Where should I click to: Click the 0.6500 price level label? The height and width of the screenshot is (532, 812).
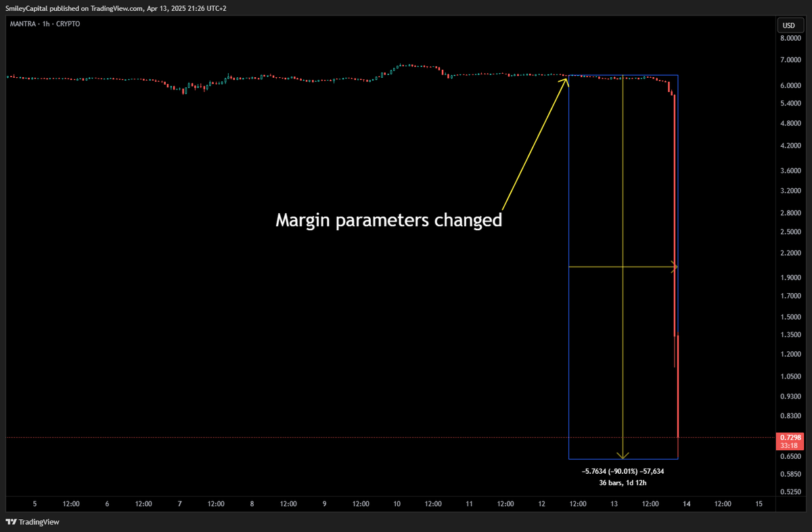(791, 457)
